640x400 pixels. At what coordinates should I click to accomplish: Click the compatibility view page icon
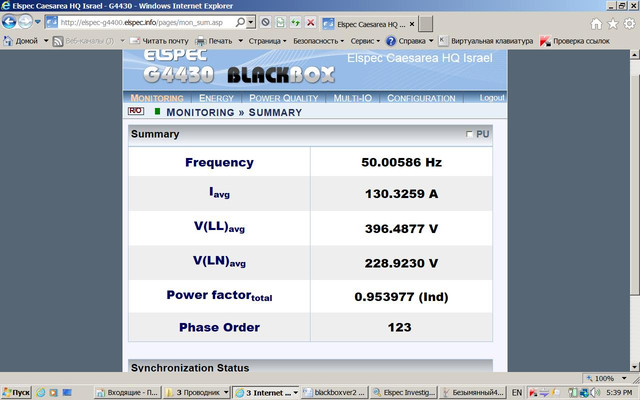click(280, 22)
